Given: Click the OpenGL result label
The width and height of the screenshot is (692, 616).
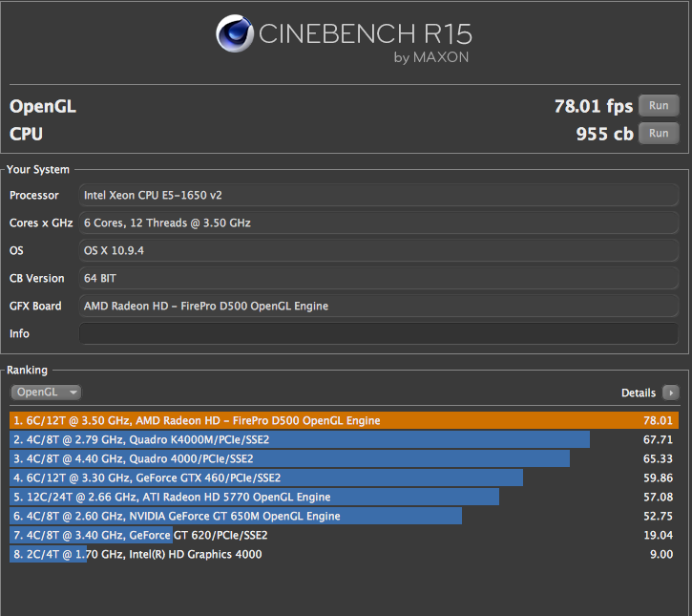Looking at the screenshot, I should (43, 106).
